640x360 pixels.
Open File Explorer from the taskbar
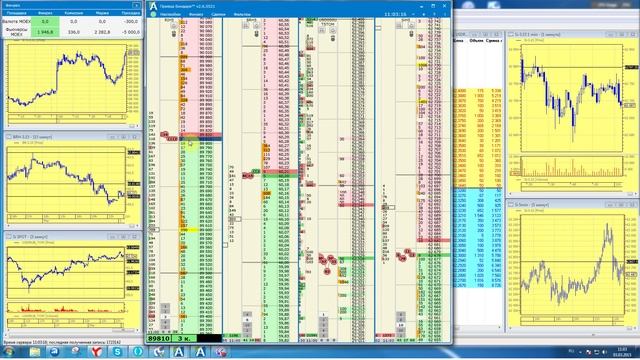pyautogui.click(x=35, y=351)
